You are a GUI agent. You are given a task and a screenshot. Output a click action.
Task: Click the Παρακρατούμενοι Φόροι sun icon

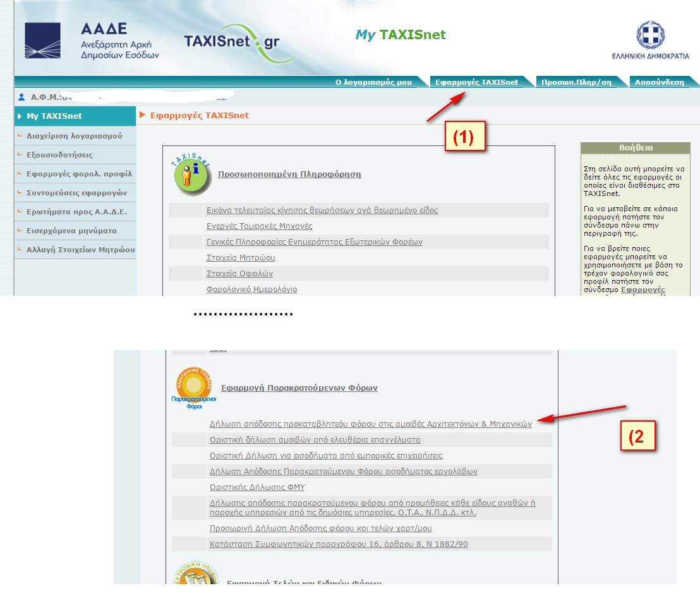pos(194,388)
